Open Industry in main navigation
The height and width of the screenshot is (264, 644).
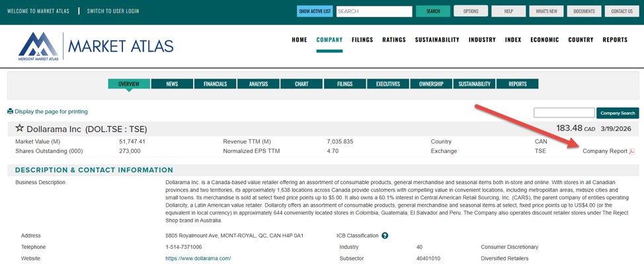[x=482, y=40]
